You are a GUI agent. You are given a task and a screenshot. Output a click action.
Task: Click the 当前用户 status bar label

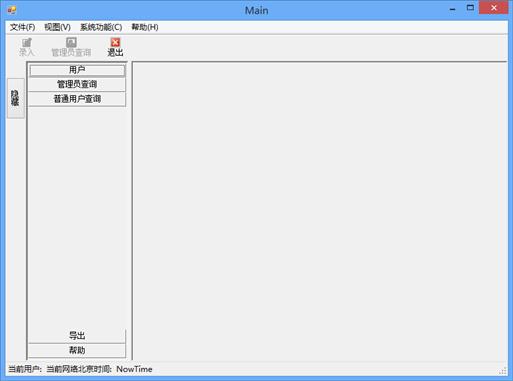pyautogui.click(x=25, y=369)
